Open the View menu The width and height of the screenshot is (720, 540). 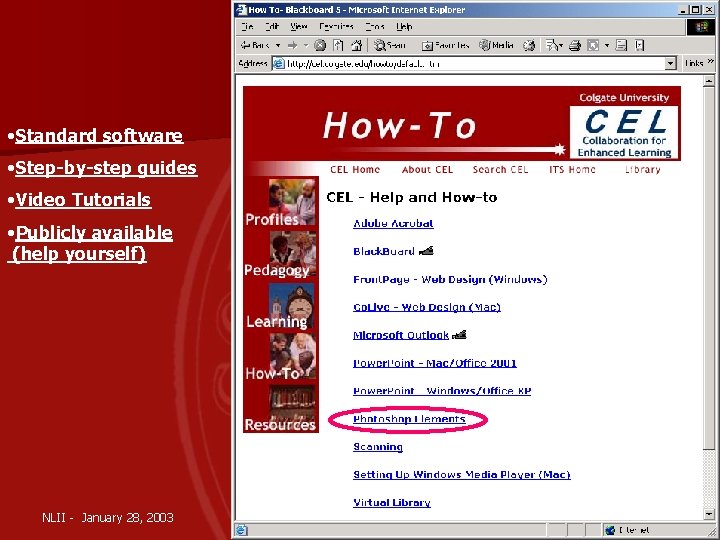click(x=298, y=27)
